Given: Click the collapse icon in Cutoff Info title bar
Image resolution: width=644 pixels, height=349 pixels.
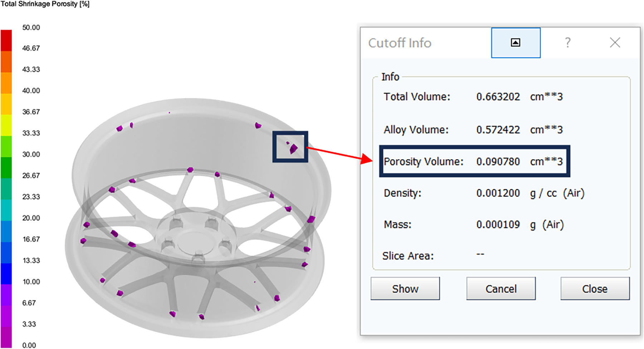Looking at the screenshot, I should point(515,43).
